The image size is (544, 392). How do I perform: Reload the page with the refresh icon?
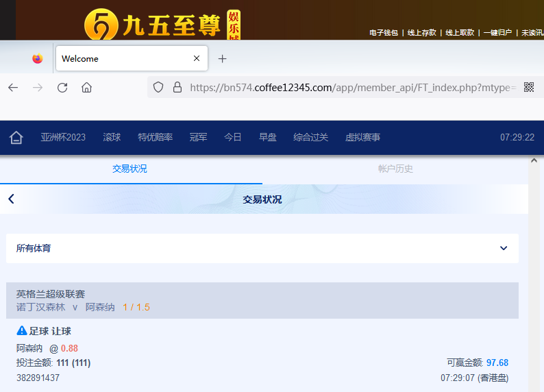click(x=62, y=88)
